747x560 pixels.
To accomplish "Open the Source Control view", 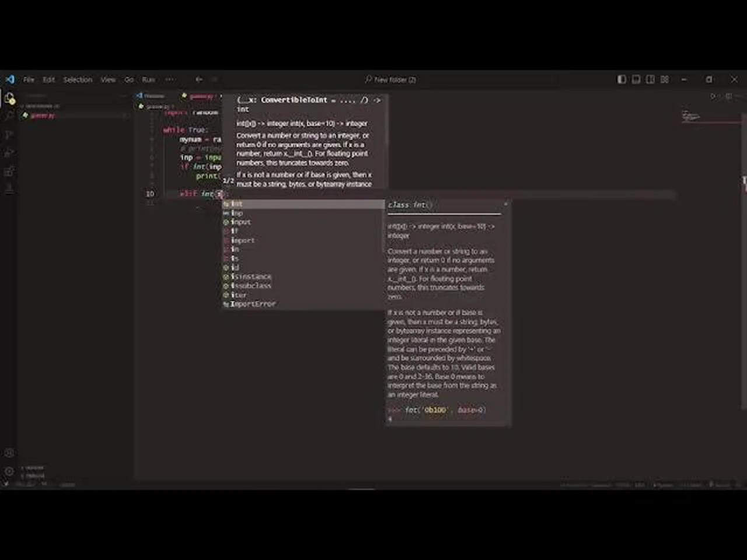I will [9, 134].
